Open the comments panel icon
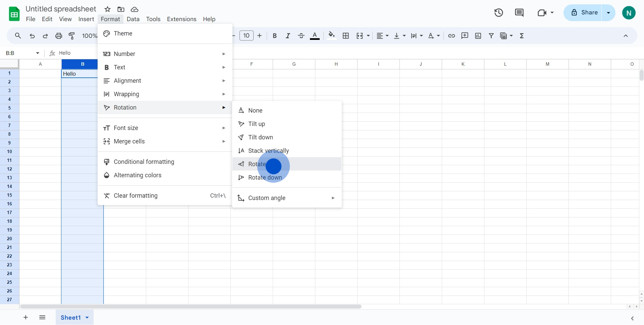 click(519, 13)
